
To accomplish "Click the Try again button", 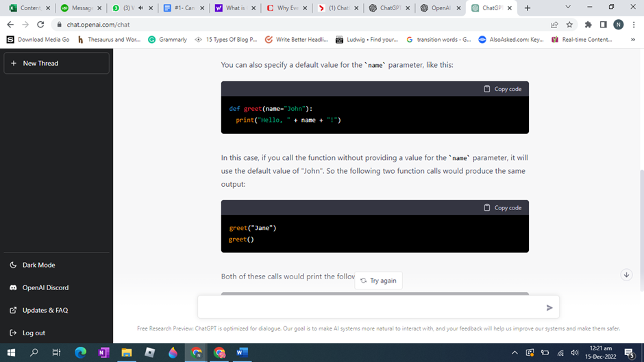I will click(378, 281).
